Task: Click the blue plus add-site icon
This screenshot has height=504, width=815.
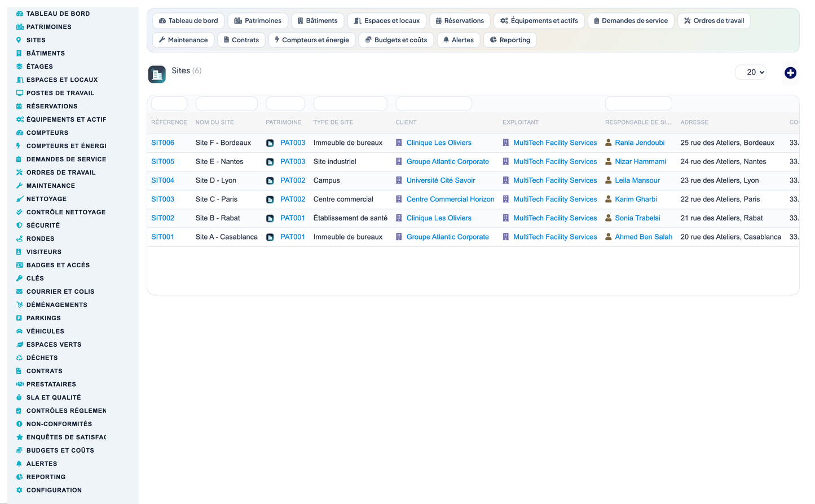Action: coord(790,73)
